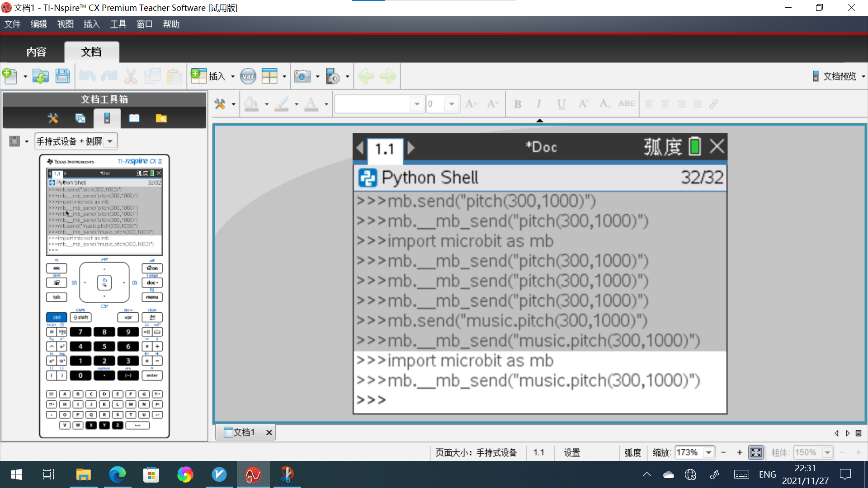Click the page layout icon
868x488 pixels.
(x=269, y=76)
